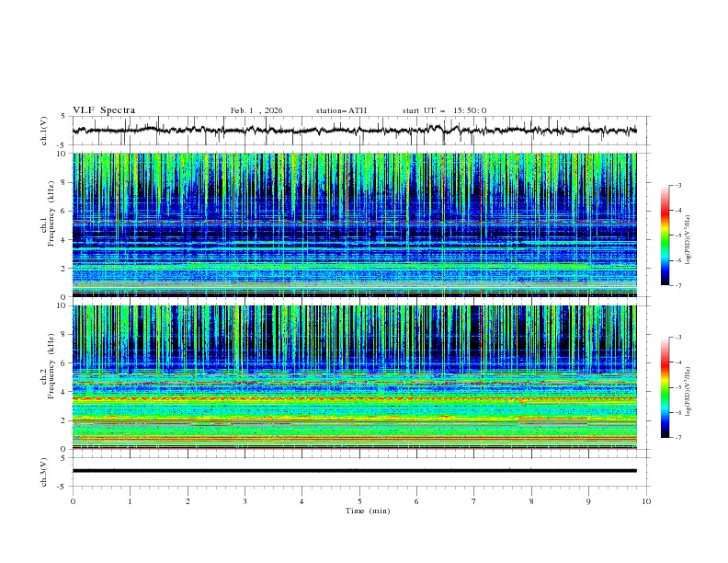Click the time axis tick label "4"

(x=301, y=501)
